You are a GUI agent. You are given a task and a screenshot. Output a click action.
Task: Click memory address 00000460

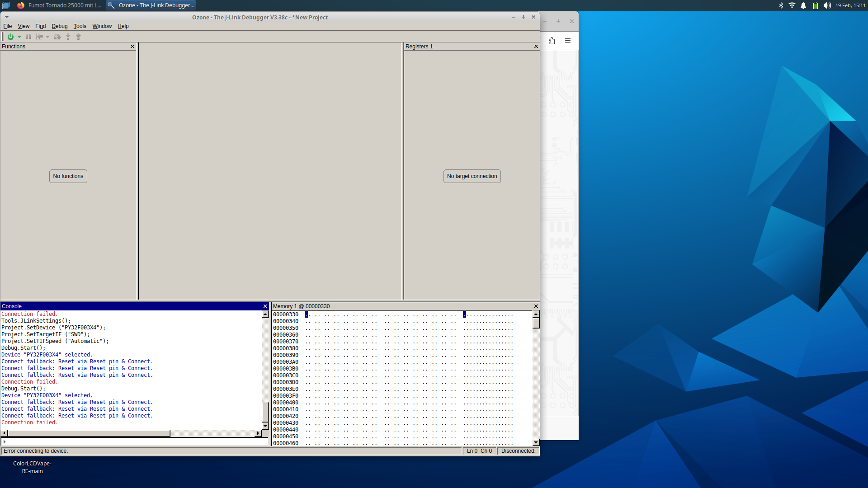coord(286,443)
